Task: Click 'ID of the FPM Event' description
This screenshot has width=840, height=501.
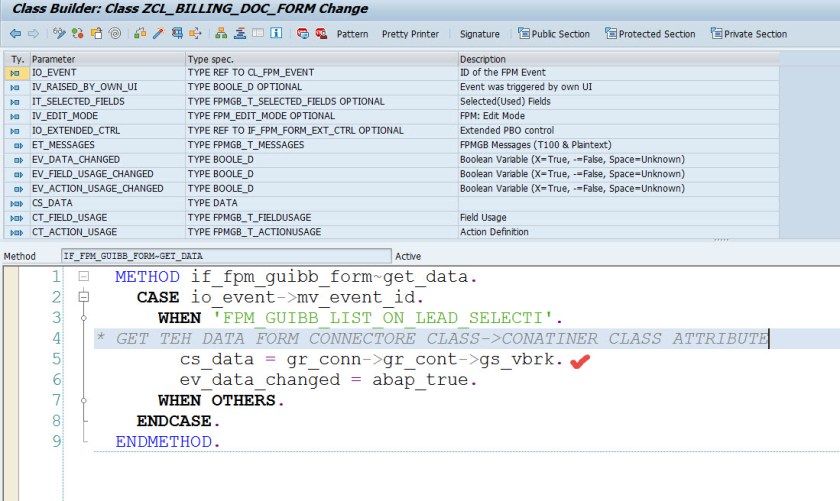Action: [x=619, y=73]
